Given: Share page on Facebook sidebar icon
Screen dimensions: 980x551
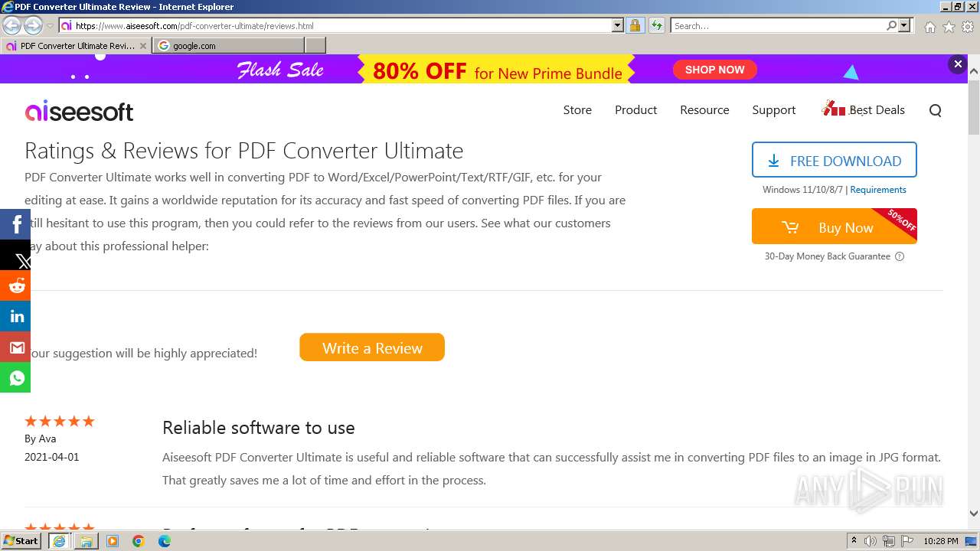Looking at the screenshot, I should pos(15,224).
